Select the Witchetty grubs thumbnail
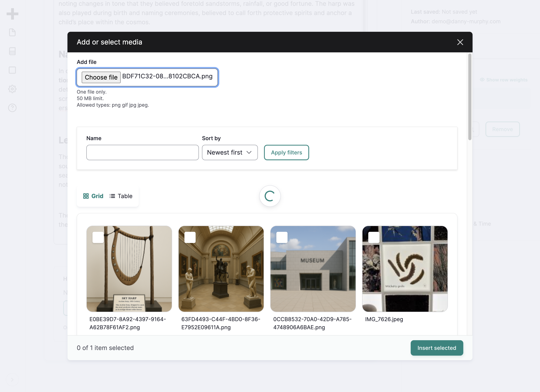The width and height of the screenshot is (540, 392). 405,269
